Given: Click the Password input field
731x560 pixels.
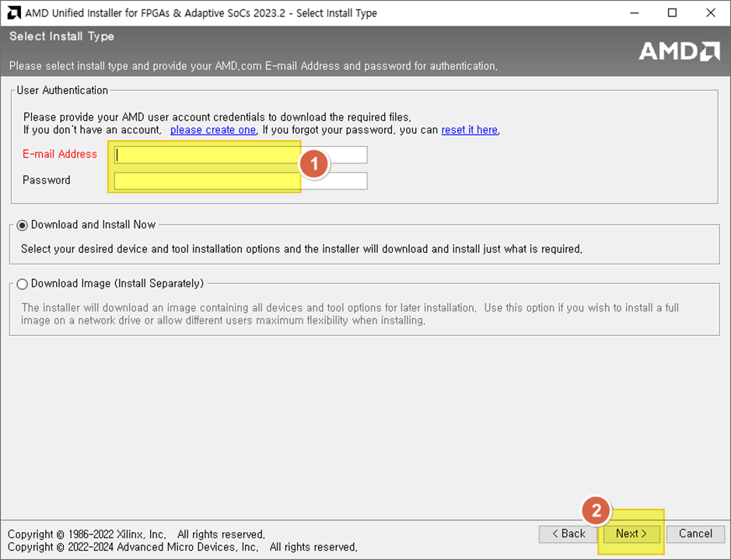Looking at the screenshot, I should point(240,181).
